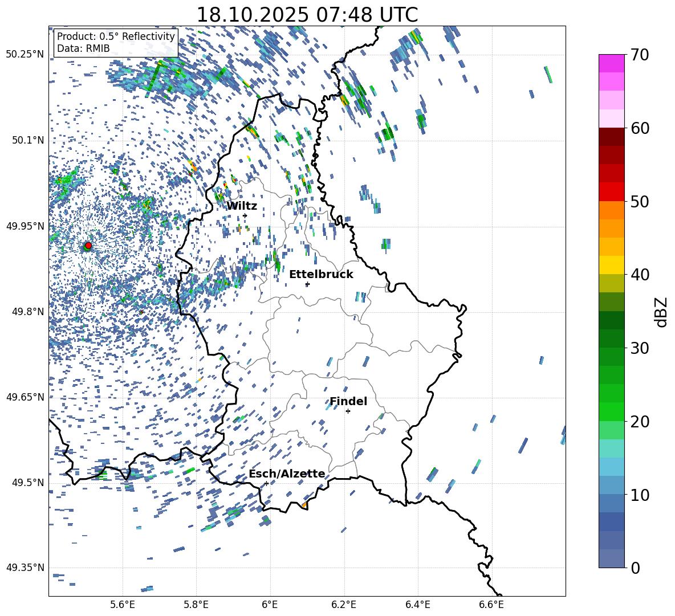675x616 pixels.
Task: Click the Product: 0.5° Reflectivity text
Action: tap(116, 36)
